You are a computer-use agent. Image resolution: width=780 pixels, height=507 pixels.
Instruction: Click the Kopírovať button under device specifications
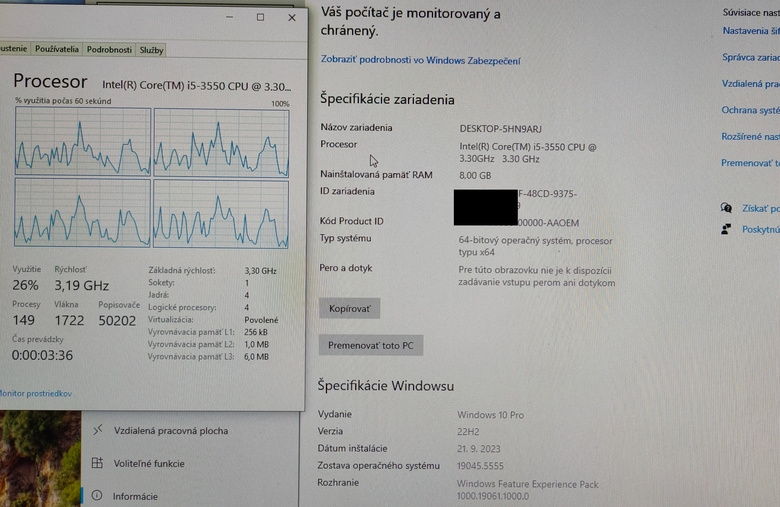pyautogui.click(x=350, y=308)
